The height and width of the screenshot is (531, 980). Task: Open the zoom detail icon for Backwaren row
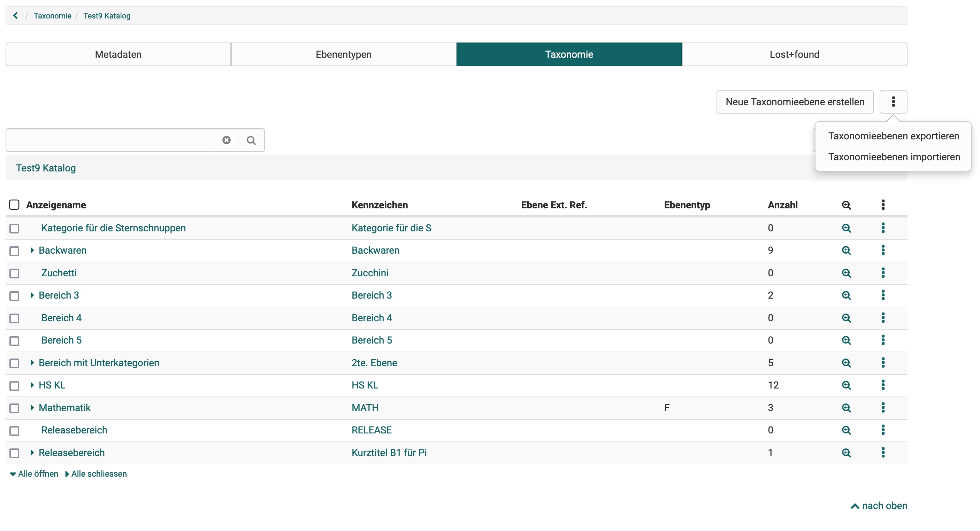[846, 250]
